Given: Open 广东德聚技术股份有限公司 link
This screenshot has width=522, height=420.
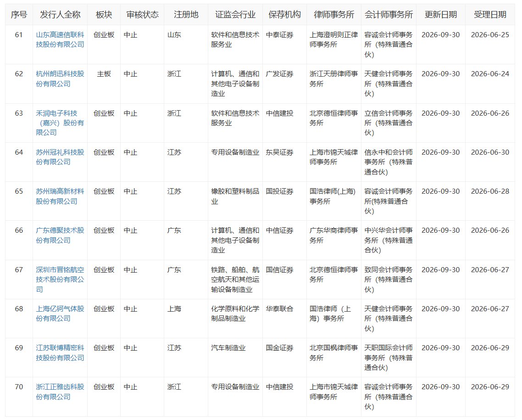Looking at the screenshot, I should [x=60, y=235].
